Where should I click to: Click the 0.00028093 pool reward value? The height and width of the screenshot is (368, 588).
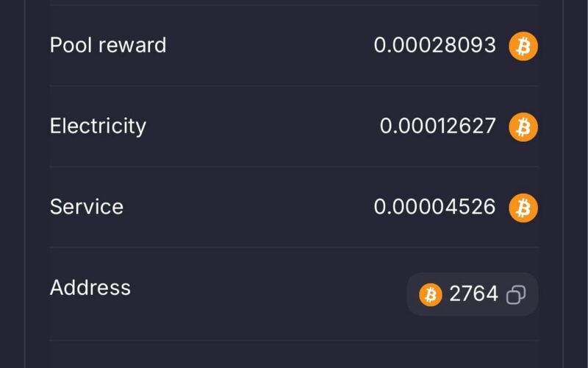coord(435,46)
